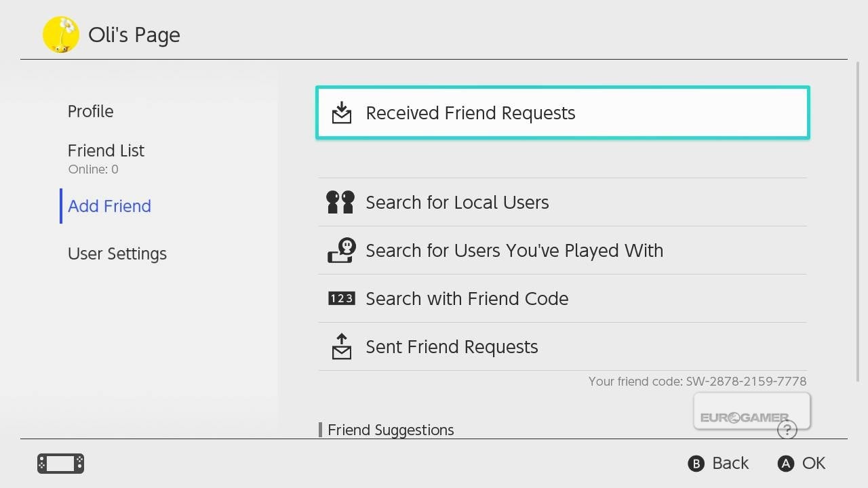
Task: Select Search with Friend Code
Action: click(x=467, y=298)
